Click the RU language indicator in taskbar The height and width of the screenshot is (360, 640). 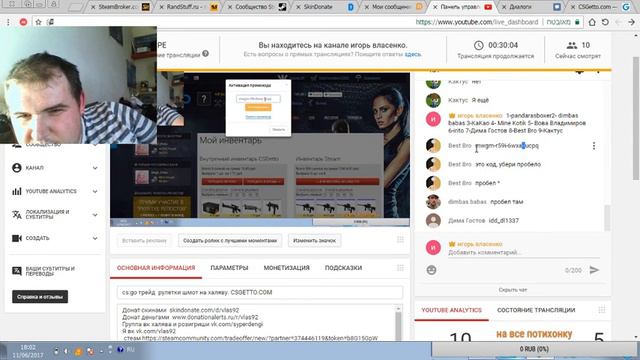130,350
